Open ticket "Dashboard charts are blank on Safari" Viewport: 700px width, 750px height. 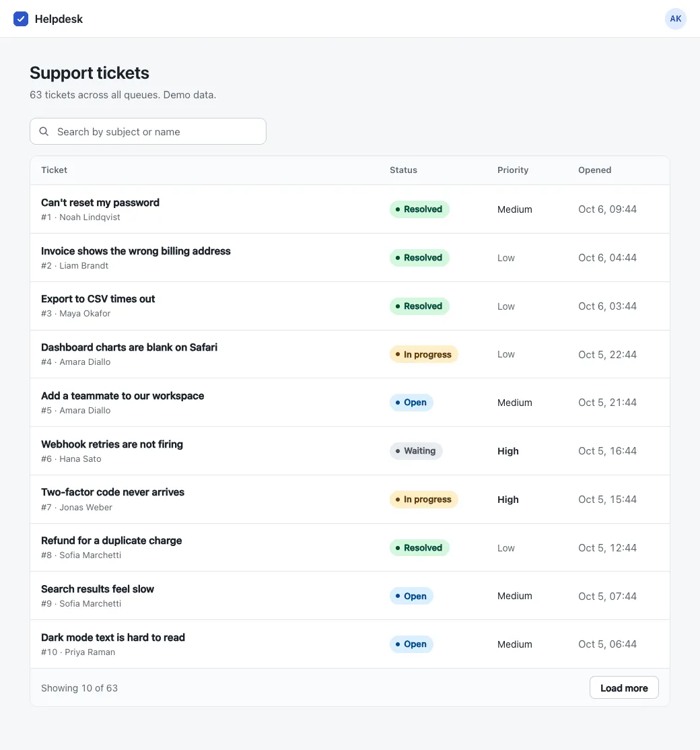[129, 347]
